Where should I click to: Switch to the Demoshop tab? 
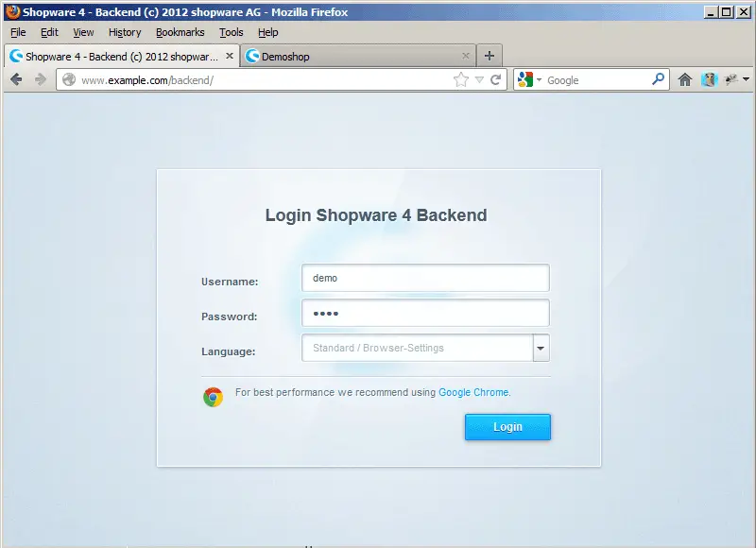(x=358, y=56)
